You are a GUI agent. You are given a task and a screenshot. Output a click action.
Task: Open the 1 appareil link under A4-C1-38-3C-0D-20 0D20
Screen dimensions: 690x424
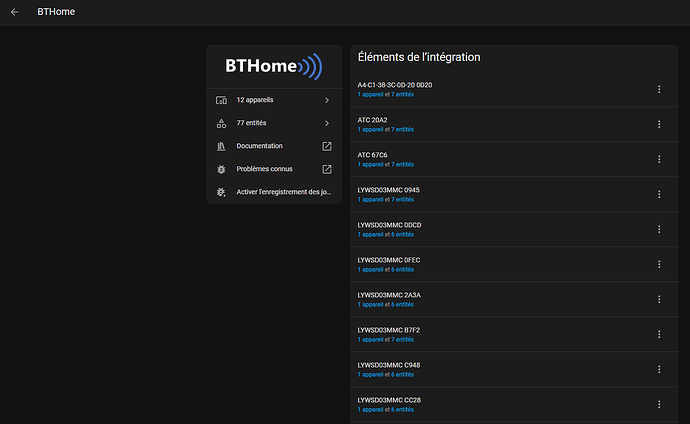click(370, 95)
